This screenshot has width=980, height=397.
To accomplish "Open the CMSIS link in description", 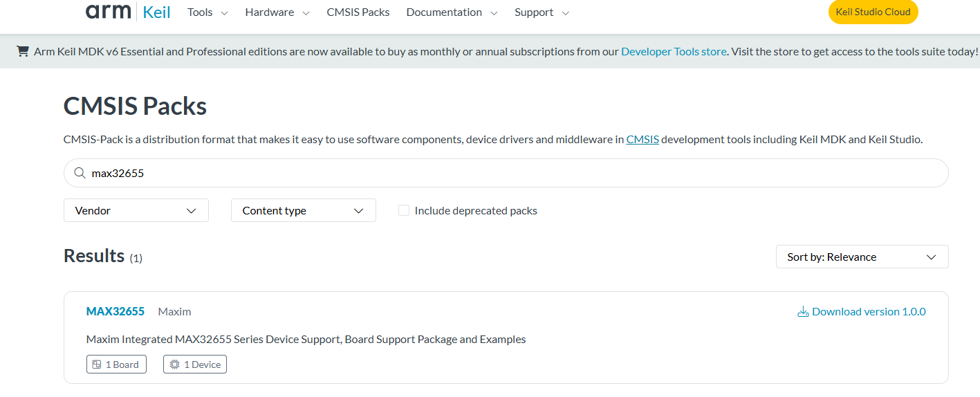I will pos(642,140).
